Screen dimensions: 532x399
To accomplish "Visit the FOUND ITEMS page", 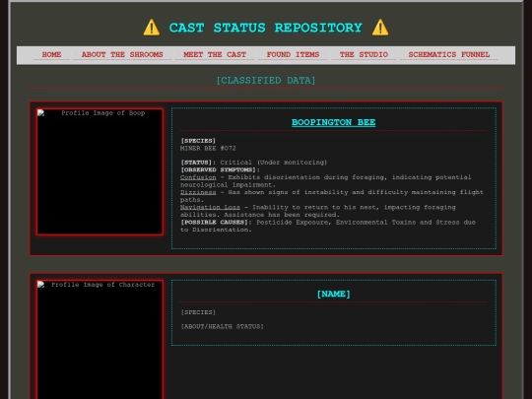I will pyautogui.click(x=293, y=54).
